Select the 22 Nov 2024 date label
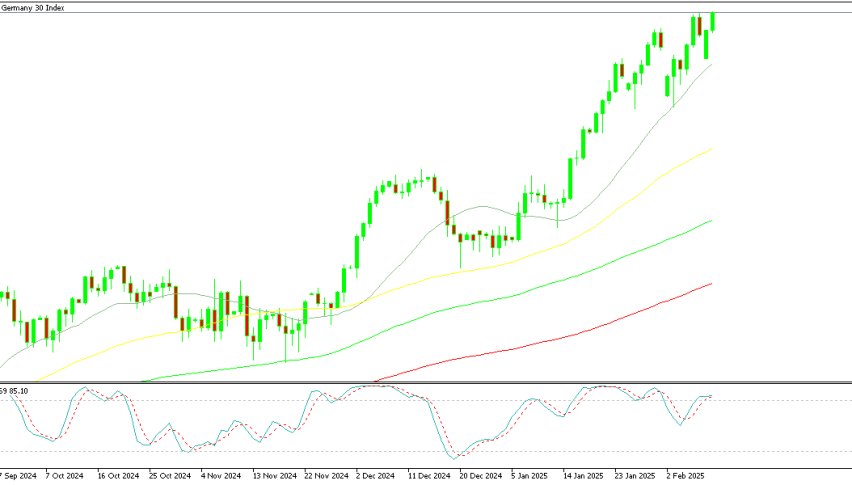Image resolution: width=852 pixels, height=485 pixels. [x=325, y=476]
